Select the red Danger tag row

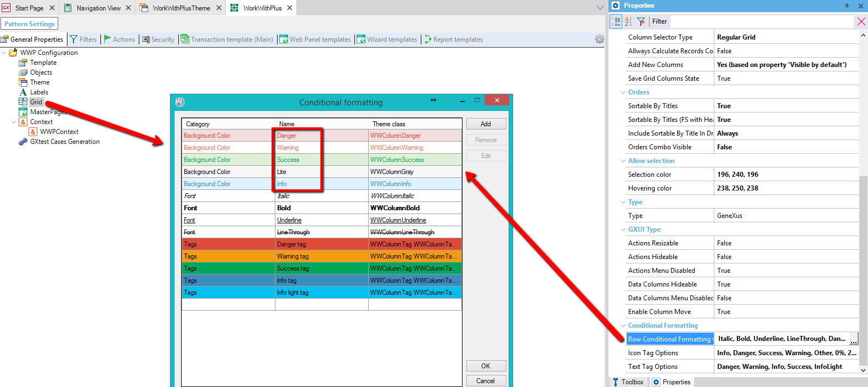(321, 244)
